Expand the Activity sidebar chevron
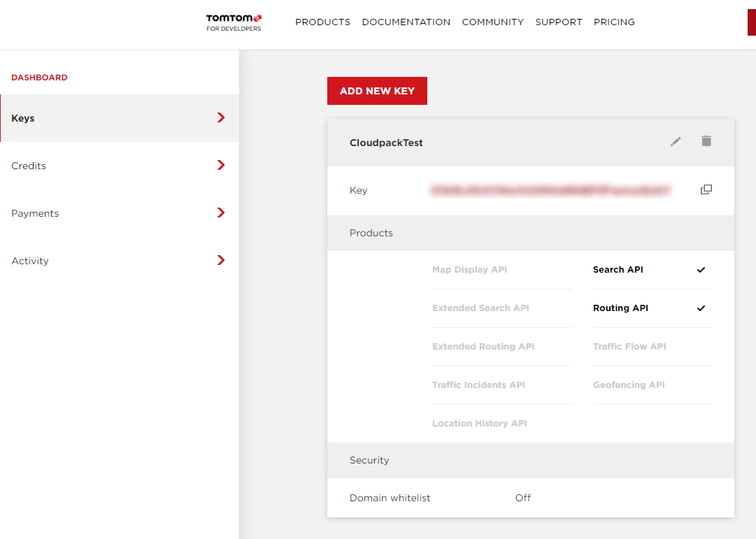This screenshot has height=539, width=756. point(221,261)
